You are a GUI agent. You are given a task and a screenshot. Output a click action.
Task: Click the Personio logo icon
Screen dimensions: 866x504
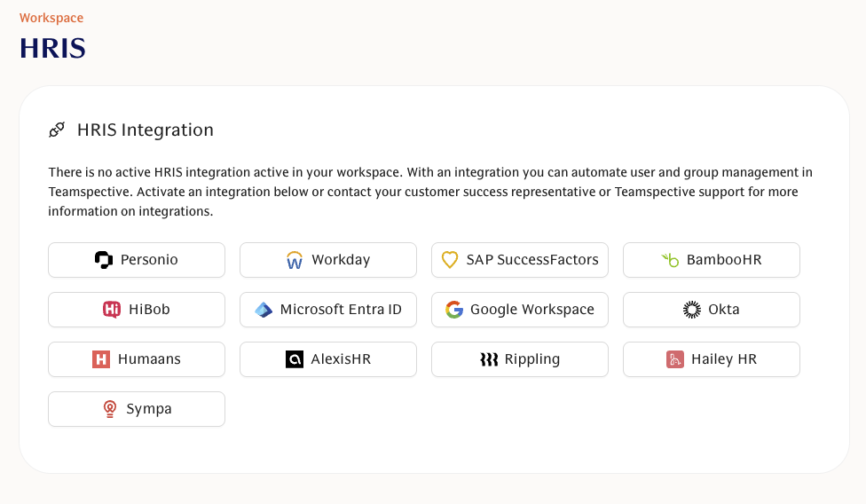pyautogui.click(x=103, y=259)
